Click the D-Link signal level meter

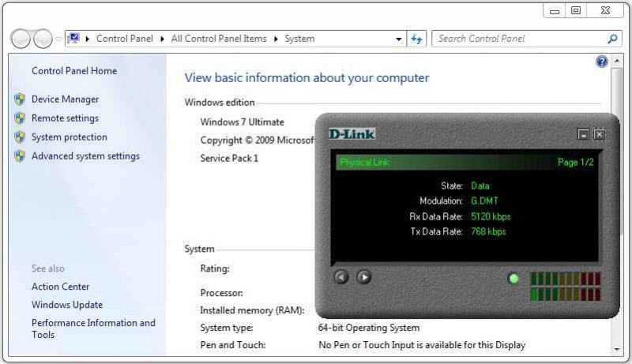coord(566,287)
